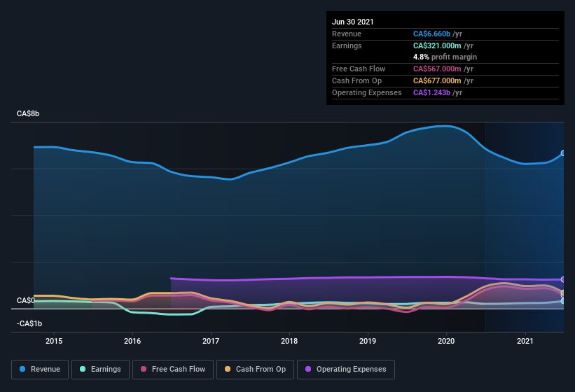Toggle the Free Cash Flow legend button

(173, 370)
